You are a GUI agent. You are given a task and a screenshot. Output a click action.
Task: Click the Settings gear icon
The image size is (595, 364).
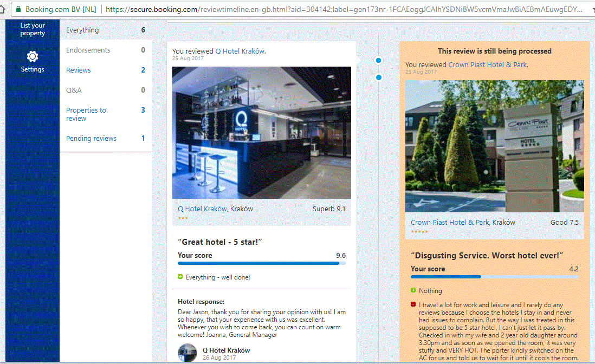pos(33,56)
